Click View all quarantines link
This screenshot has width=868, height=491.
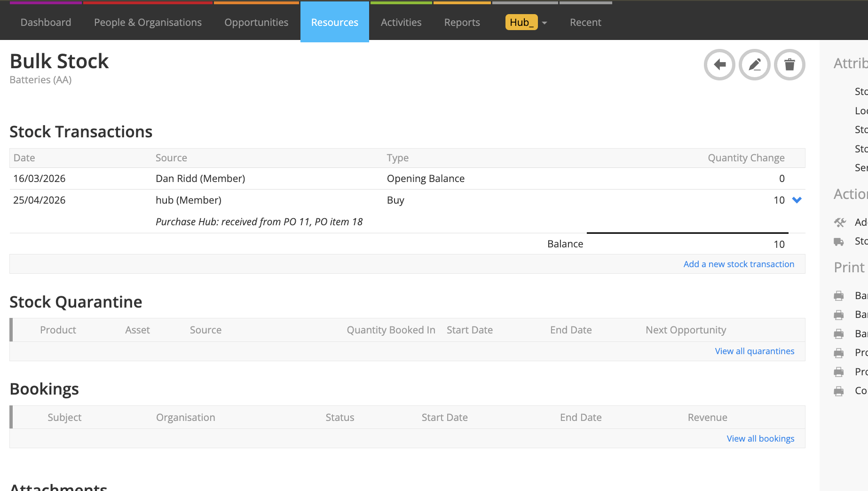[x=755, y=351]
